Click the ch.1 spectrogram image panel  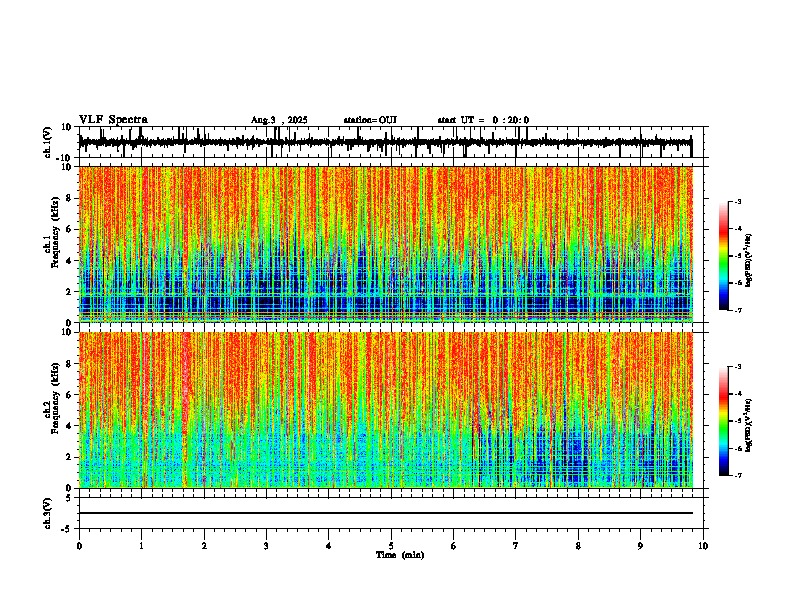point(386,244)
